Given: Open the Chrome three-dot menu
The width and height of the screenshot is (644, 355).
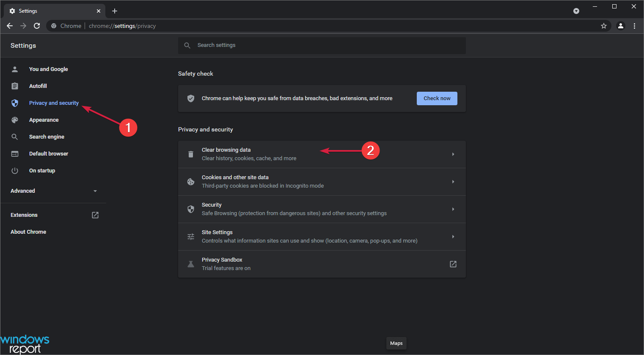Looking at the screenshot, I should pos(634,26).
